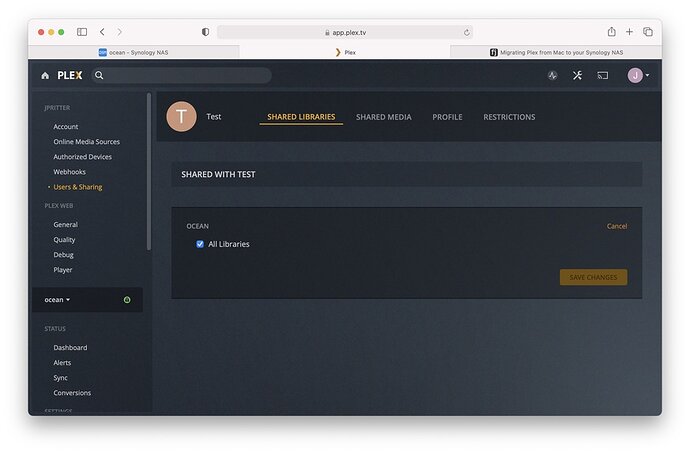Viewport: 690px width, 452px height.
Task: Select the Shared Media tab
Action: point(384,117)
